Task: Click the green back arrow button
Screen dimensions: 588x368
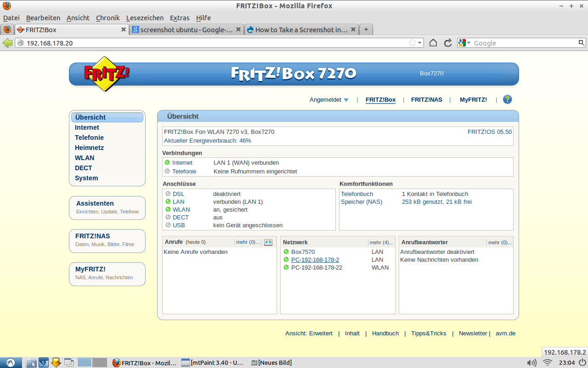Action: tap(7, 43)
